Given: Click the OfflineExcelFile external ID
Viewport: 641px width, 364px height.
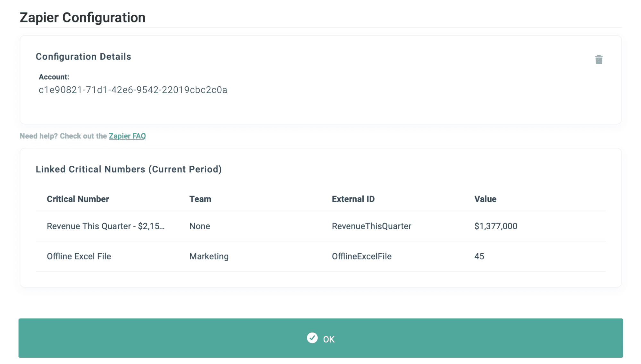Looking at the screenshot, I should (362, 256).
